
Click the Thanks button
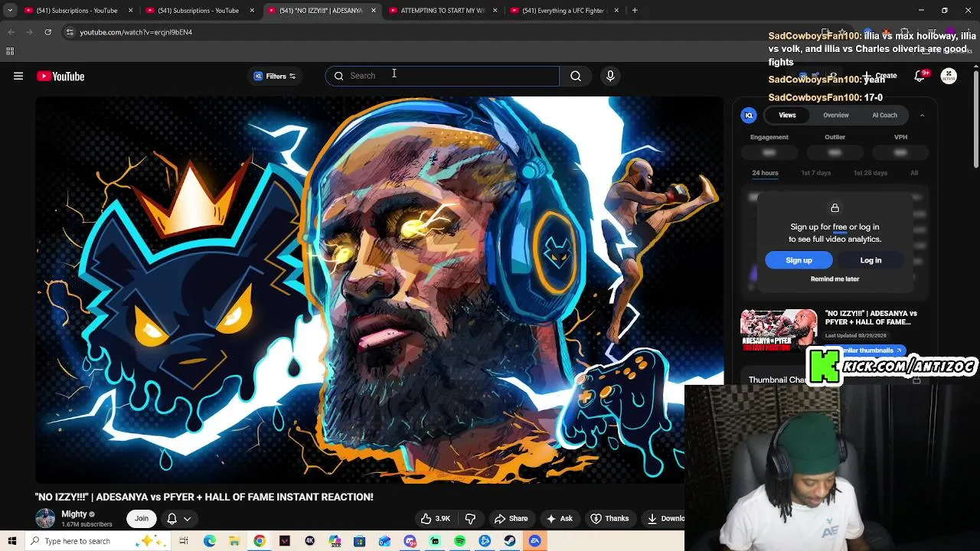tap(609, 518)
